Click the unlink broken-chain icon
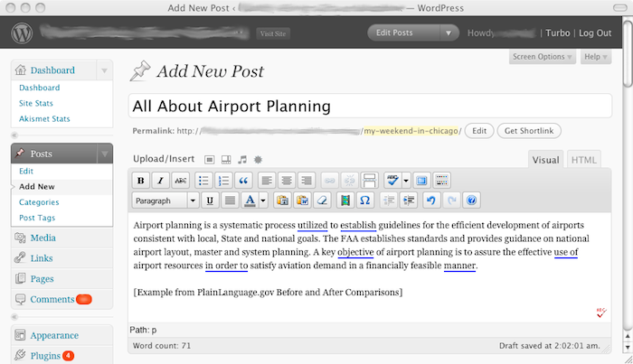This screenshot has height=364, width=633. [x=349, y=181]
